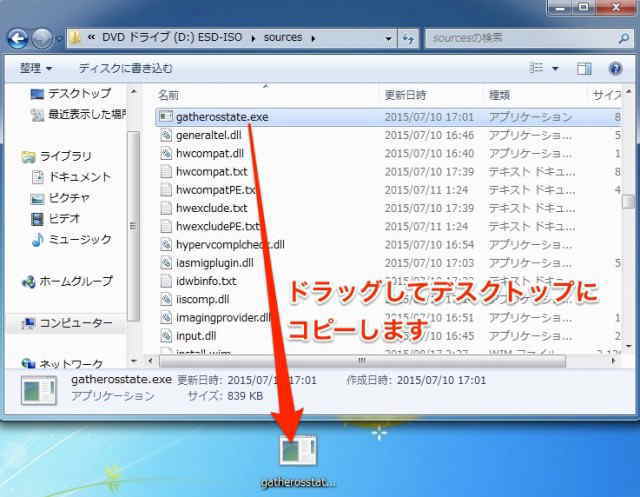This screenshot has width=640, height=497.
Task: Click the iasmigplugin.dll file name
Action: (215, 263)
